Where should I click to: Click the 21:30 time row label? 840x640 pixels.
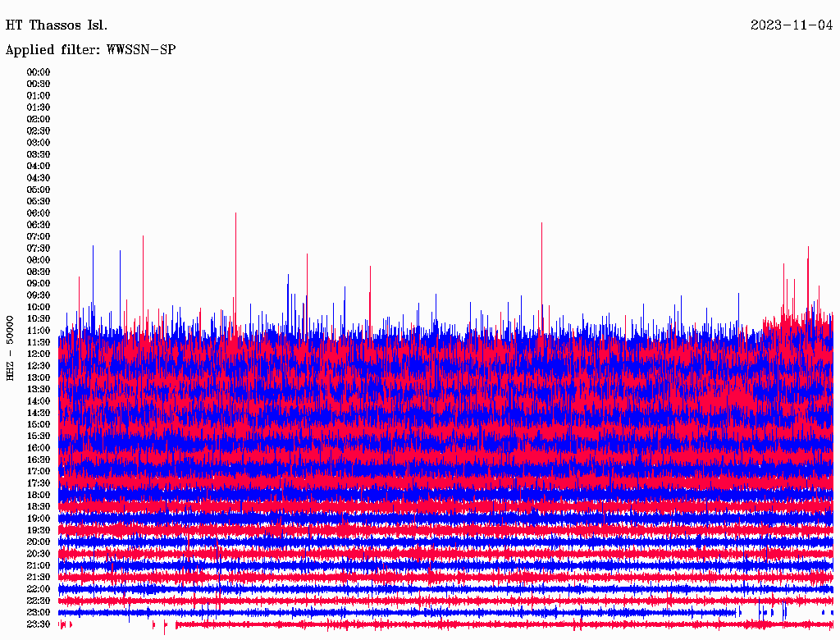(x=39, y=578)
